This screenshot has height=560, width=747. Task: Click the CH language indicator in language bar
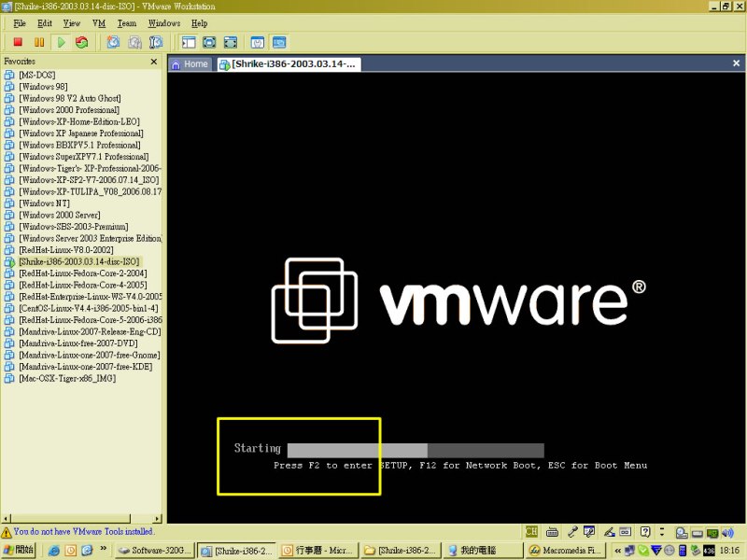pyautogui.click(x=531, y=531)
